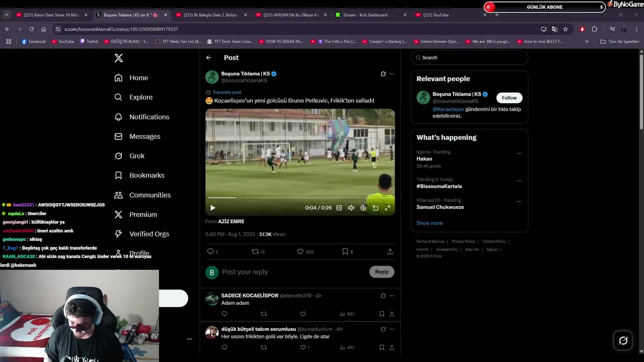Open video playback settings gear
This screenshot has width=644, height=362.
point(363,208)
